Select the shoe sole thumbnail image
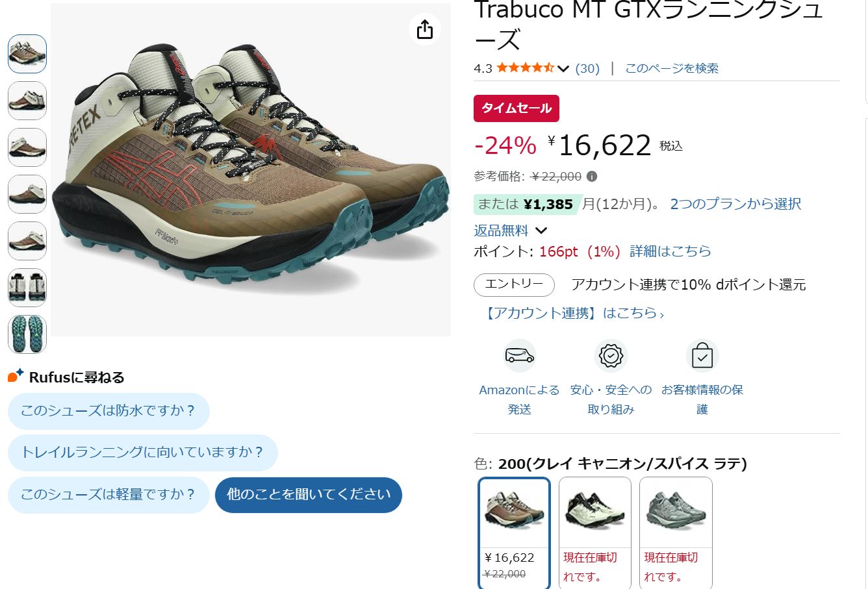The image size is (868, 589). [x=27, y=334]
